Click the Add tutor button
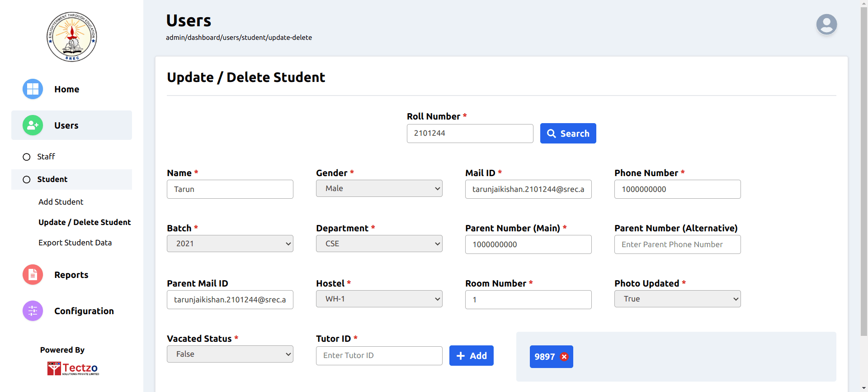This screenshot has height=392, width=868. click(x=471, y=356)
